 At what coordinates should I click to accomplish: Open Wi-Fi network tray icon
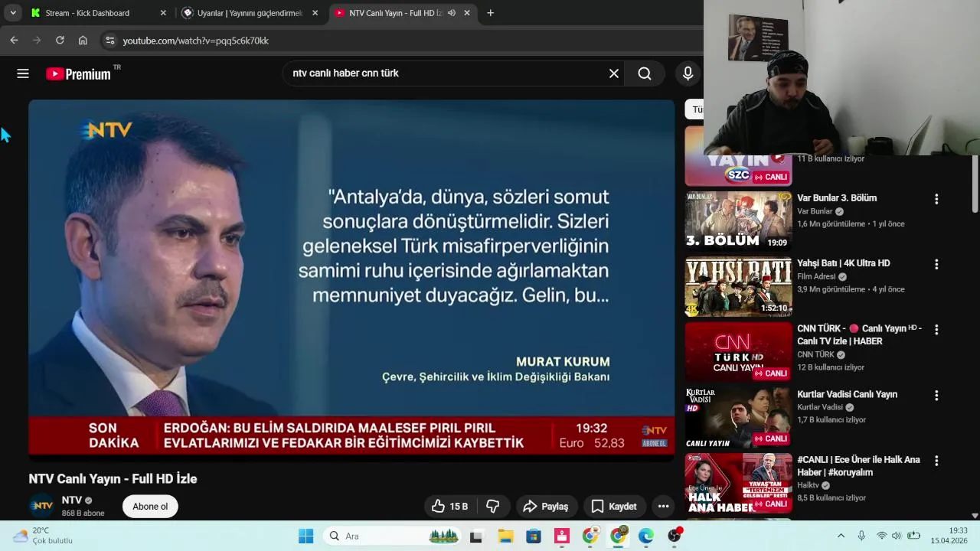point(881,536)
